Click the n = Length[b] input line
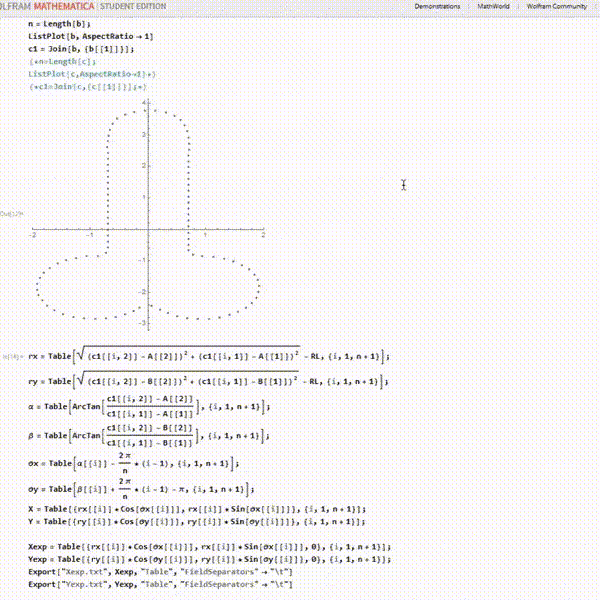Image resolution: width=600 pixels, height=600 pixels. point(59,21)
